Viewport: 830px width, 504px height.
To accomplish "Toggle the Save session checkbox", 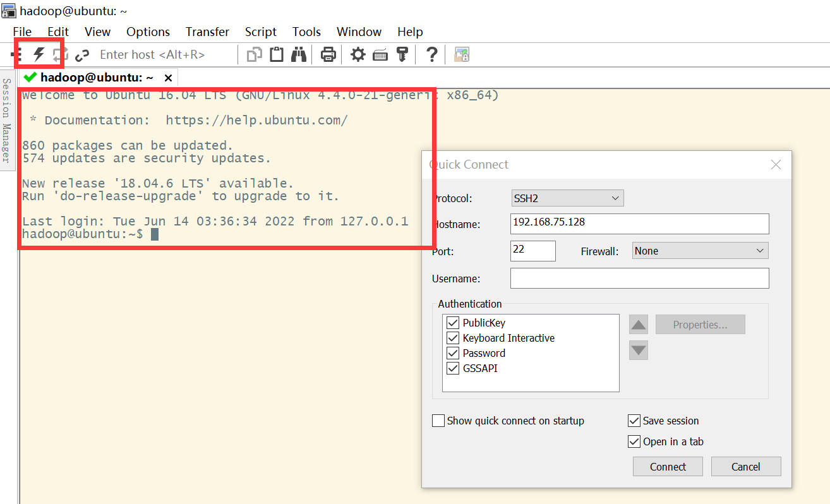I will click(634, 421).
